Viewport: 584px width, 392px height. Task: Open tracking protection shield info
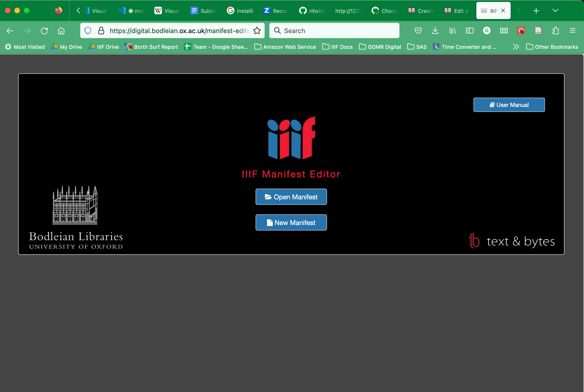coord(88,31)
